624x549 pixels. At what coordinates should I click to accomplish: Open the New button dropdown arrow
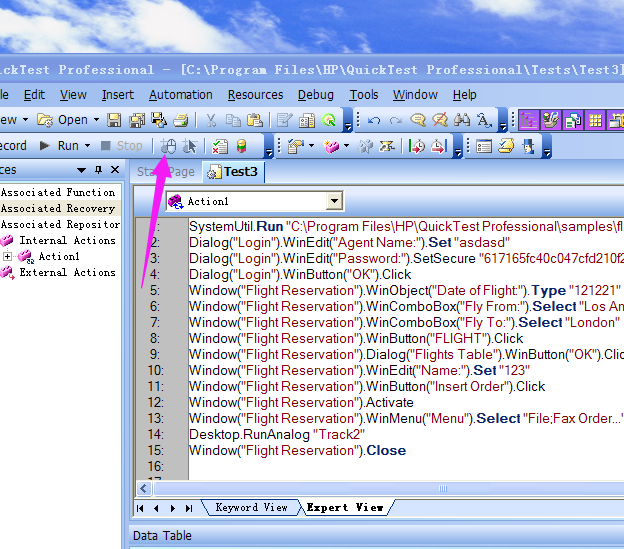[25, 120]
